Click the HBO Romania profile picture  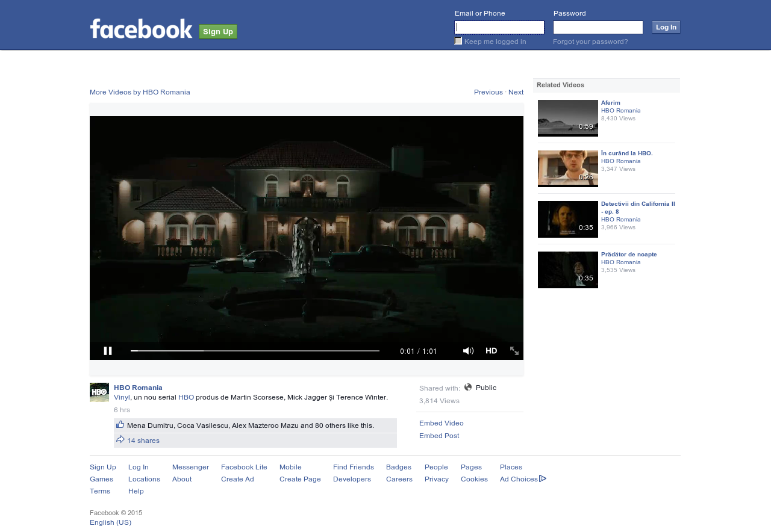pos(99,392)
